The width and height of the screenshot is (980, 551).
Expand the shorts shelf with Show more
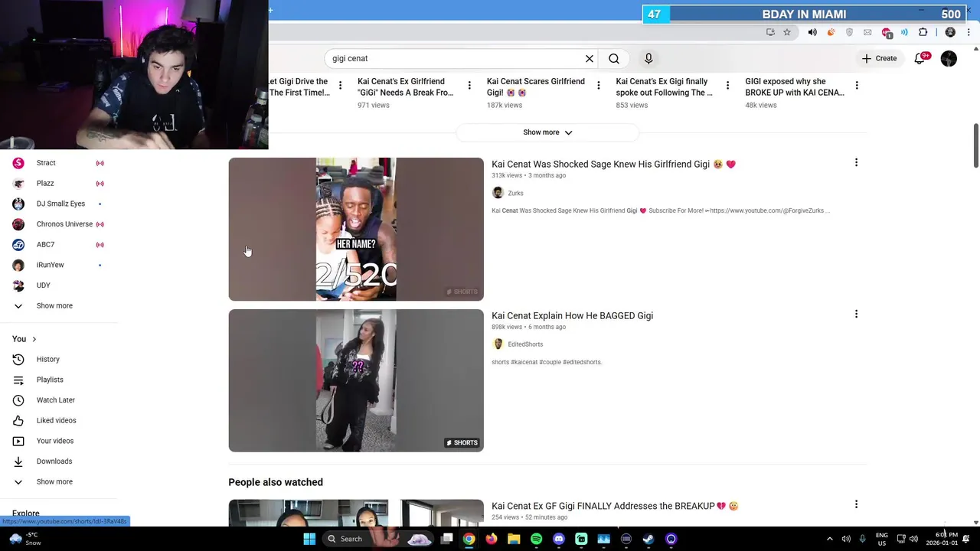[x=547, y=132]
